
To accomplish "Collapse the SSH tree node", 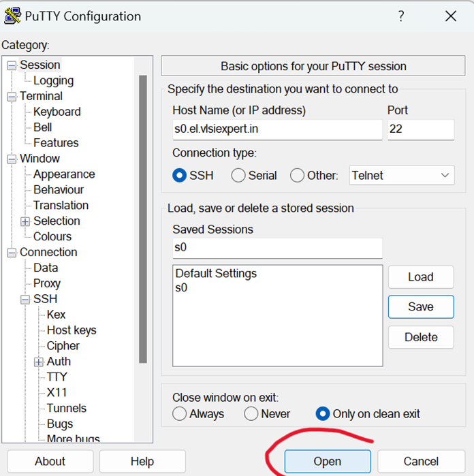I will [x=25, y=300].
